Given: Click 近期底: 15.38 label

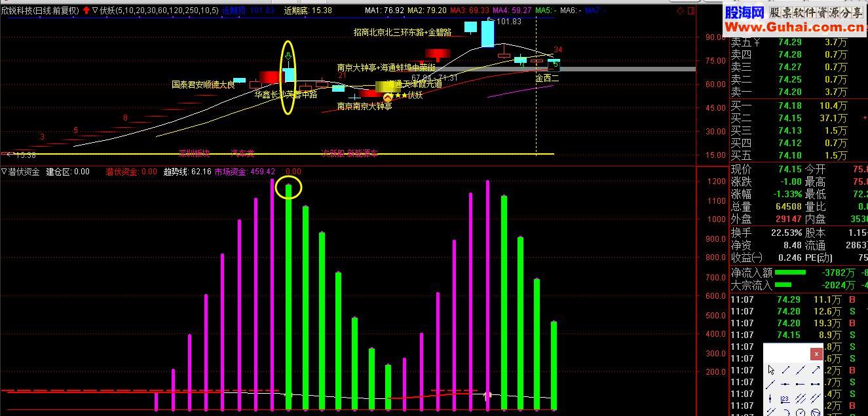Looking at the screenshot, I should [x=308, y=10].
